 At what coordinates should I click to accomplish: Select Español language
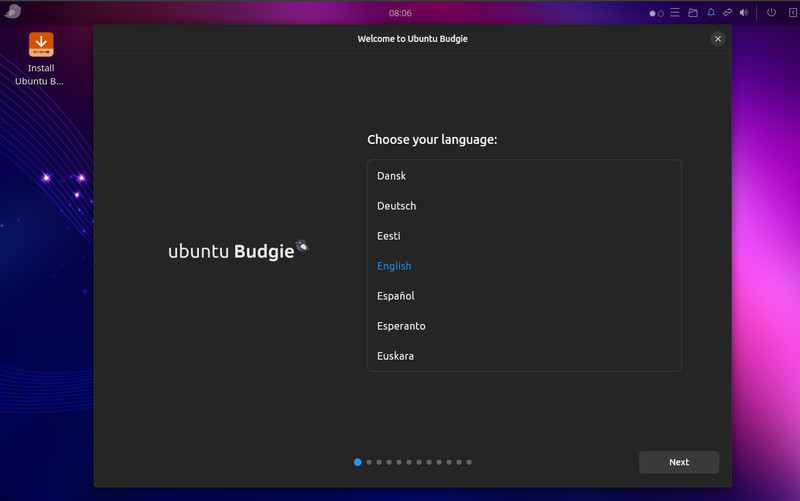pyautogui.click(x=524, y=296)
